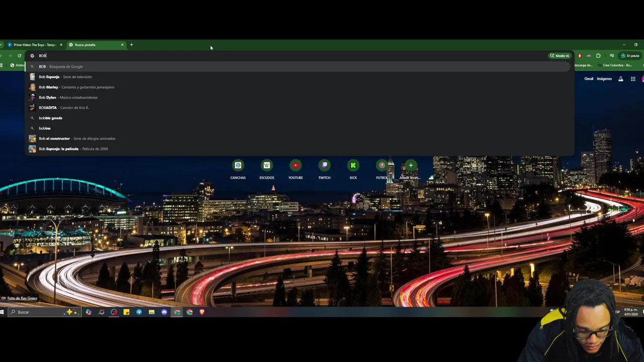
Task: Open Sticky Notes yellow taskbar icon
Action: click(x=126, y=312)
